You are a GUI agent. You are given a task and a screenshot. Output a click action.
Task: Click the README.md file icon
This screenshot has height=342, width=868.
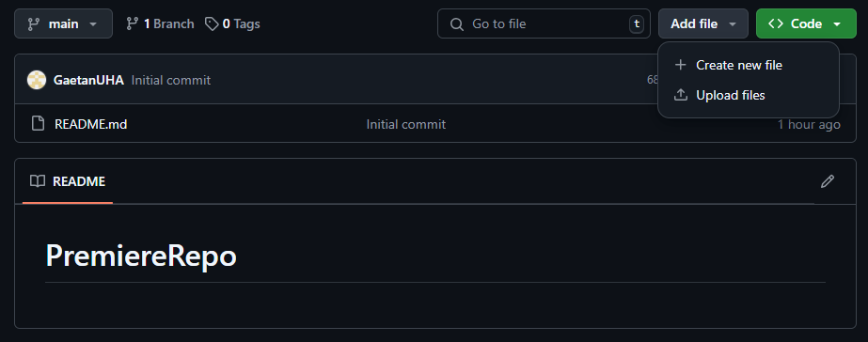click(x=38, y=123)
